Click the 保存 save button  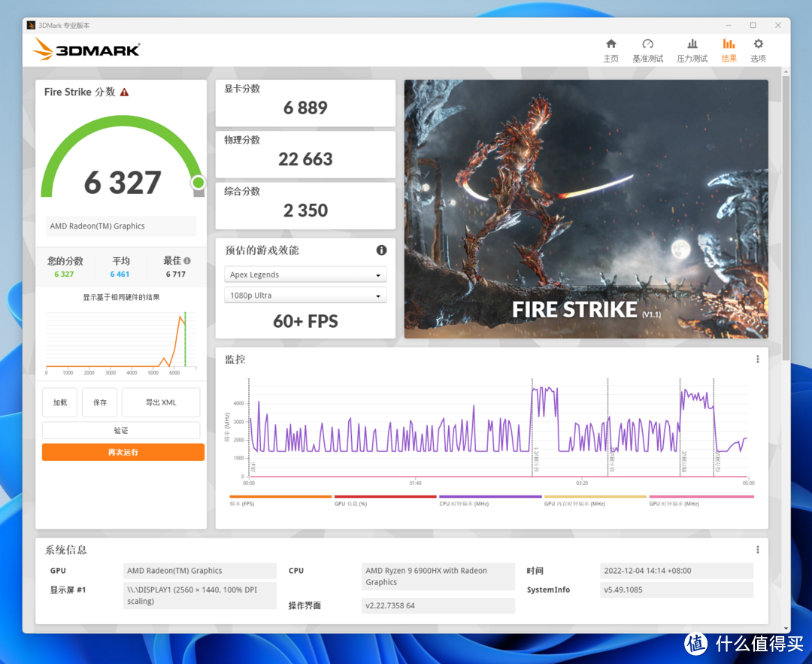coord(99,402)
